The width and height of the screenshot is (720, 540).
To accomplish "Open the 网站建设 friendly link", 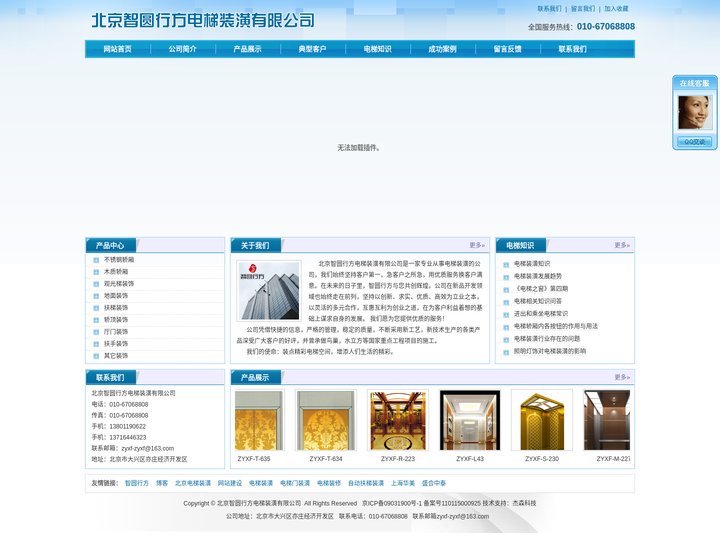I will 230,483.
